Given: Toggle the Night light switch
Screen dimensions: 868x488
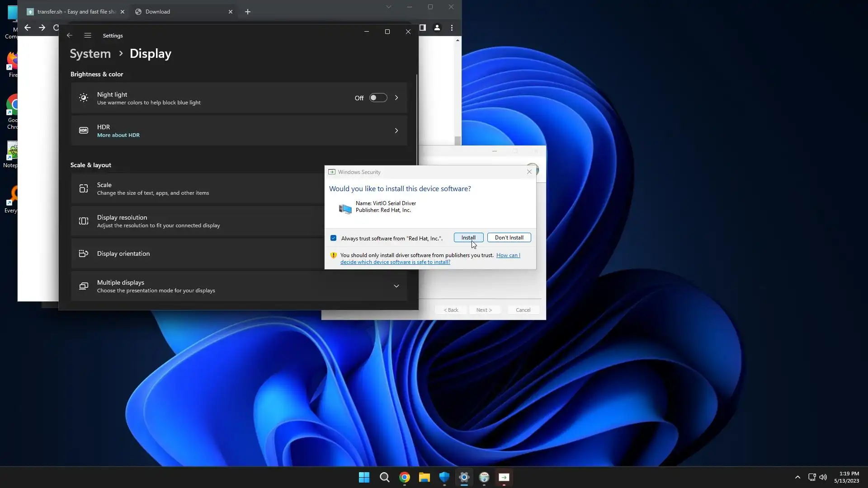Looking at the screenshot, I should tap(378, 98).
